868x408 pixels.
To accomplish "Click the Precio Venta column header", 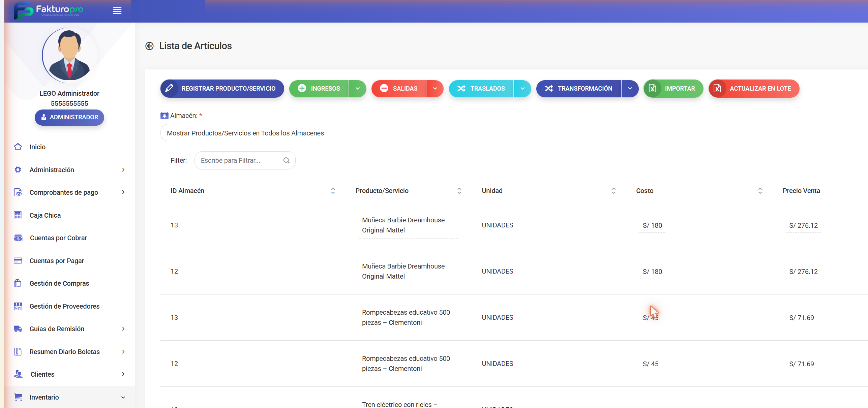I will pyautogui.click(x=801, y=191).
